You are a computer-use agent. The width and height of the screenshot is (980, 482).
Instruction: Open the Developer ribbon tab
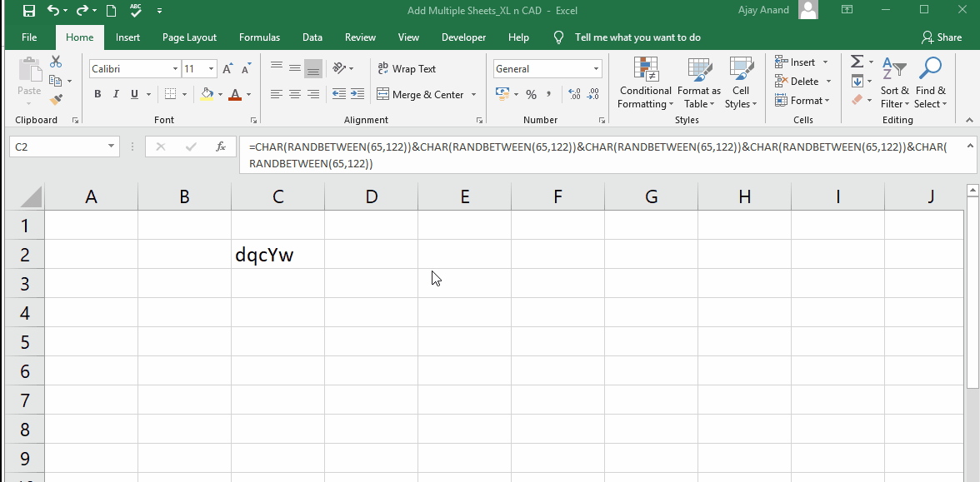tap(463, 37)
